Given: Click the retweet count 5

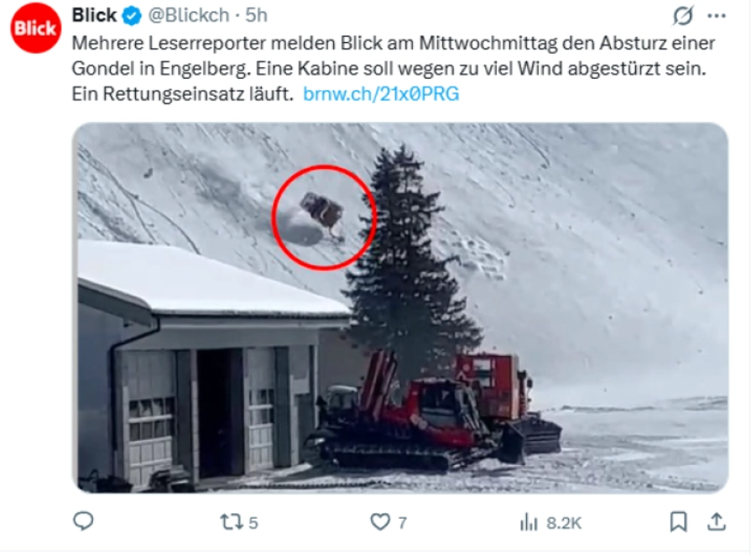Looking at the screenshot, I should (253, 522).
